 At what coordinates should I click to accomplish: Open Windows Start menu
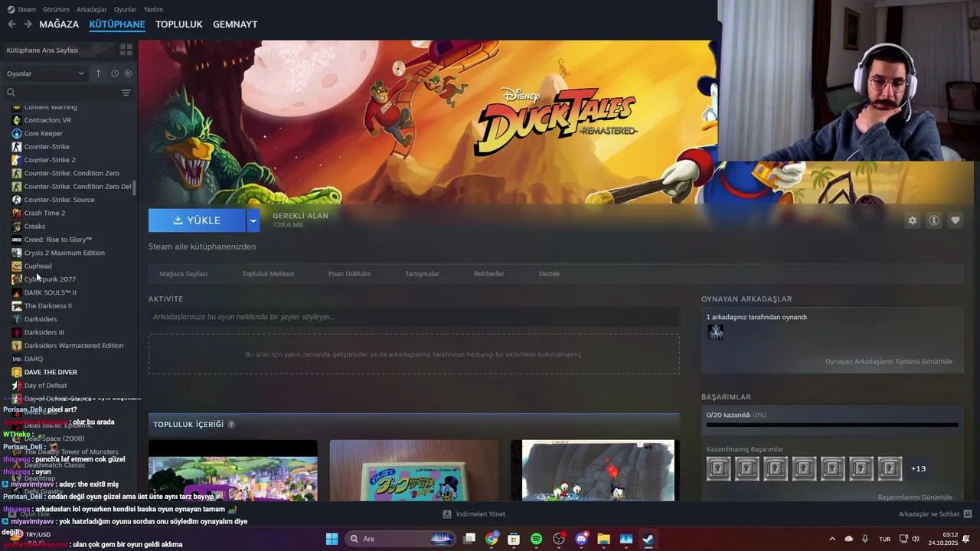point(332,539)
